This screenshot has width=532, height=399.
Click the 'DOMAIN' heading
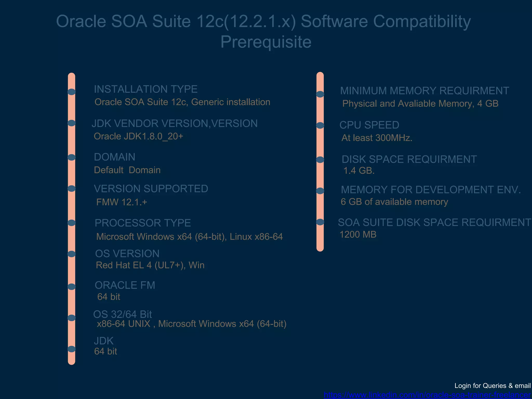115,157
